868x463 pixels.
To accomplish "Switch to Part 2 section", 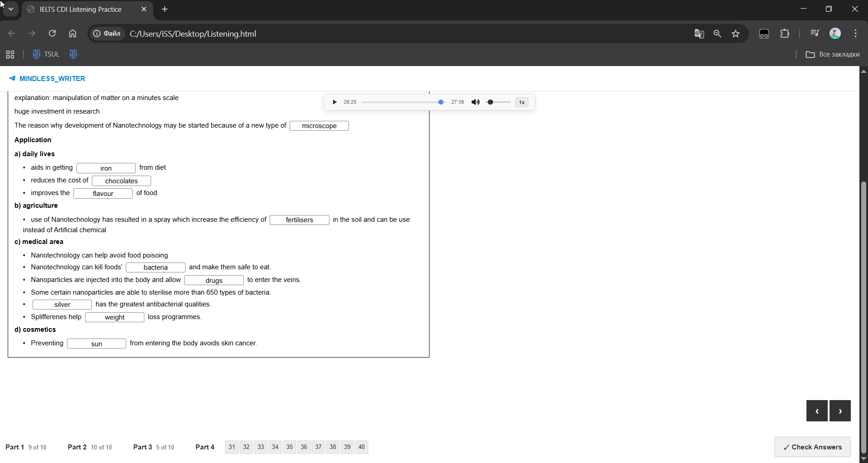I will [x=90, y=447].
